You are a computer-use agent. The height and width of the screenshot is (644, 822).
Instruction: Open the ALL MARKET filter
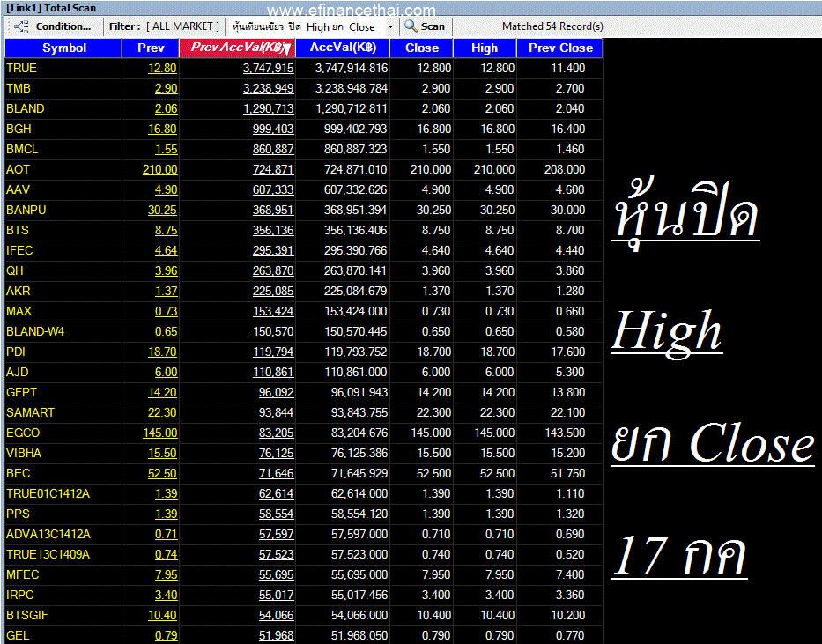click(182, 26)
